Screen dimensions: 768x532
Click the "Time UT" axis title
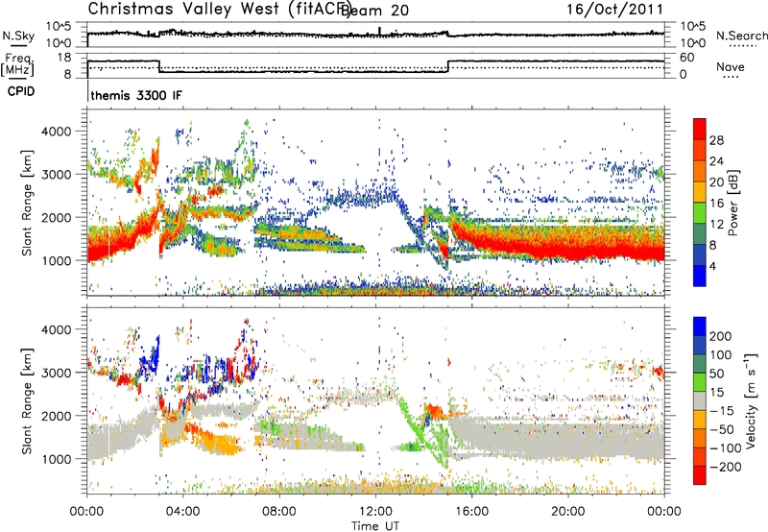(x=375, y=525)
